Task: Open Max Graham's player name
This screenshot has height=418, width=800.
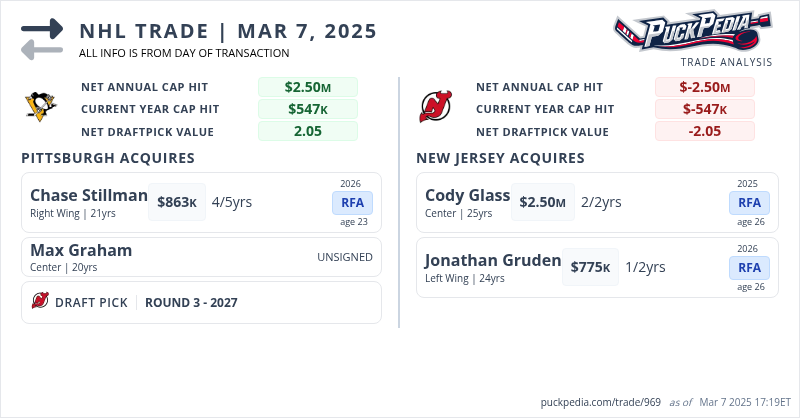Action: [x=81, y=250]
